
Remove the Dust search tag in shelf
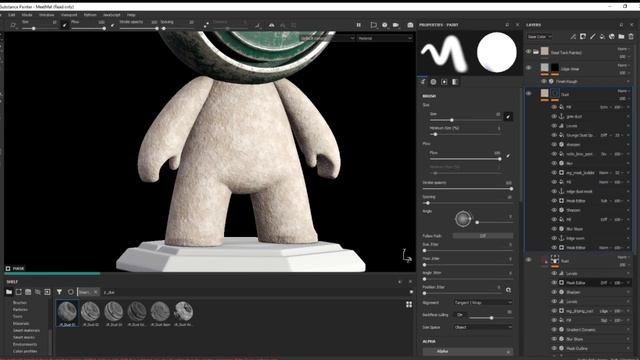tap(95, 292)
